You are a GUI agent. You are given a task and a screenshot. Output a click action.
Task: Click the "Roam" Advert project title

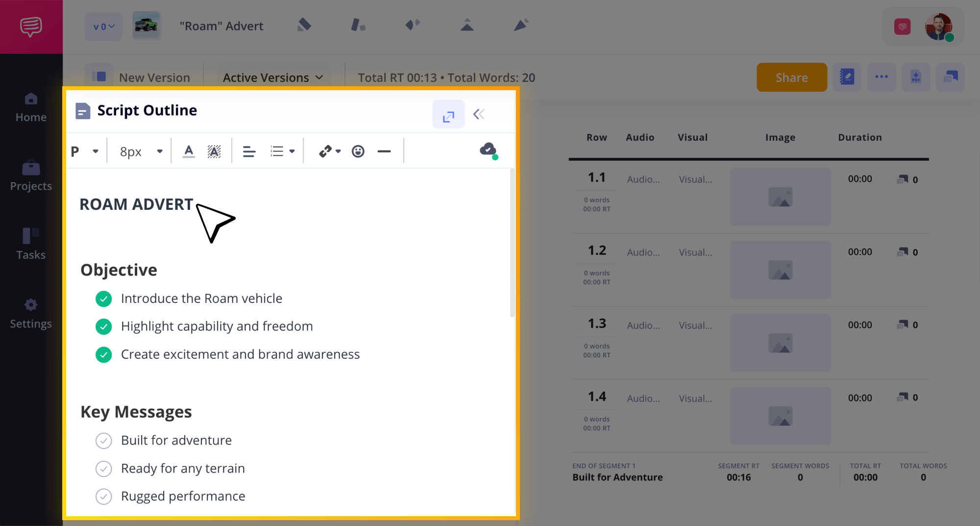(x=221, y=26)
